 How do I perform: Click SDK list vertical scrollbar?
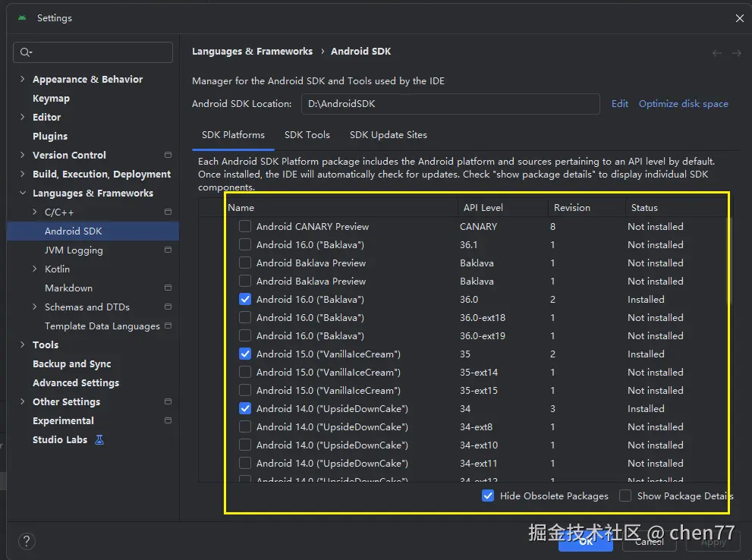point(730,262)
